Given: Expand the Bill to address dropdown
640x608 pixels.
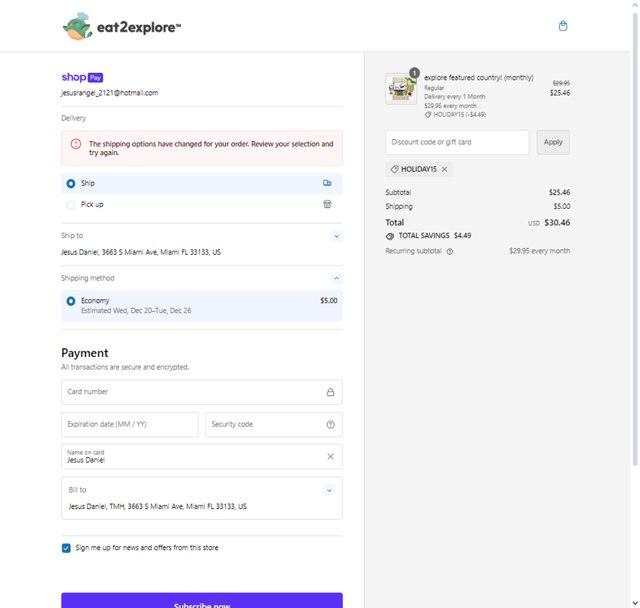Looking at the screenshot, I should (x=329, y=490).
